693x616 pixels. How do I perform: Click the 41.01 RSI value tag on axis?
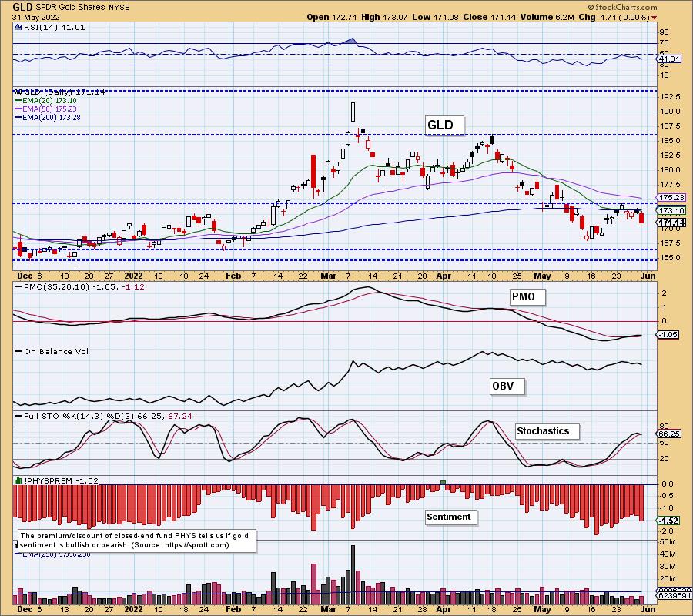(670, 59)
